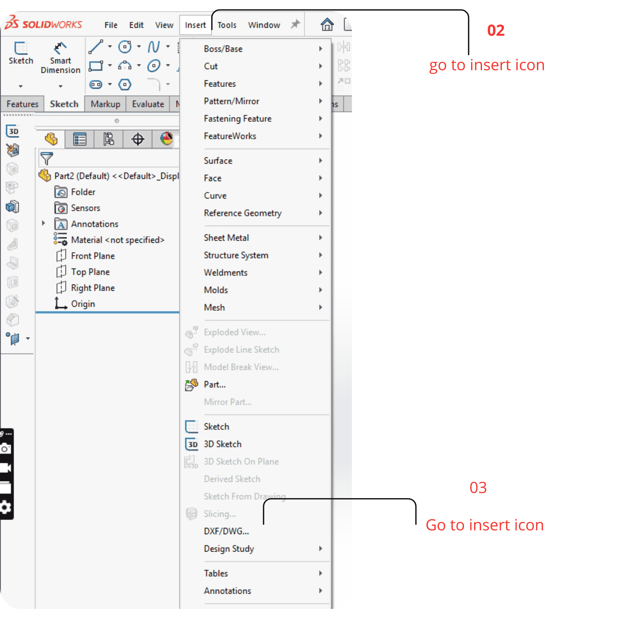This screenshot has height=644, width=644.
Task: Toggle the feature tree filter funnel
Action: (46, 158)
